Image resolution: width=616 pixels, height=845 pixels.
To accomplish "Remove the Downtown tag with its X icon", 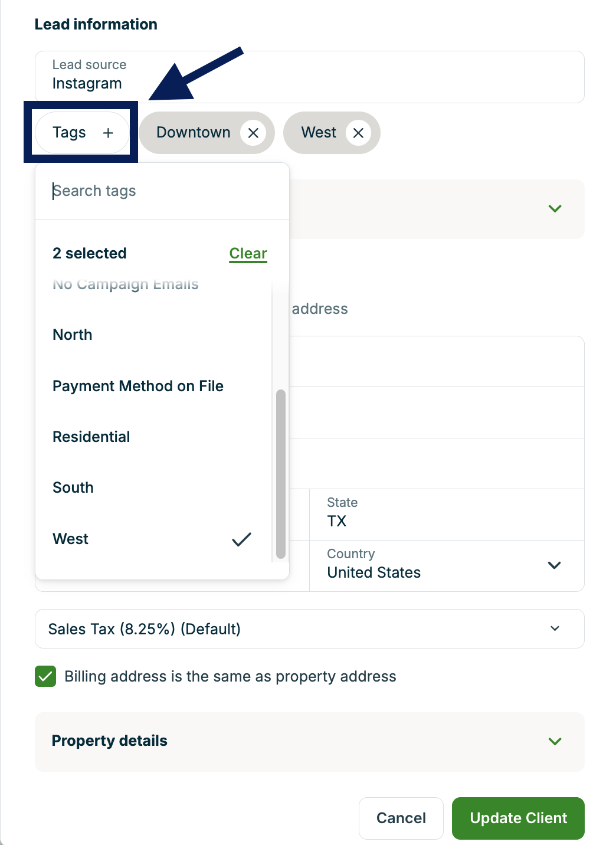I will coord(253,133).
